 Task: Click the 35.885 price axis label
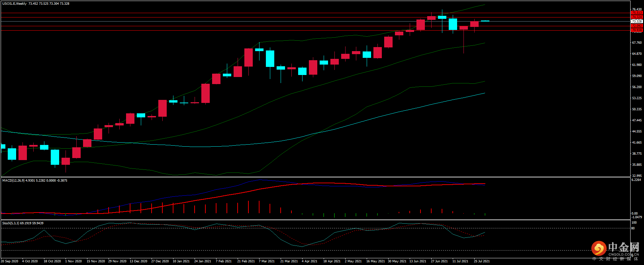click(x=637, y=165)
